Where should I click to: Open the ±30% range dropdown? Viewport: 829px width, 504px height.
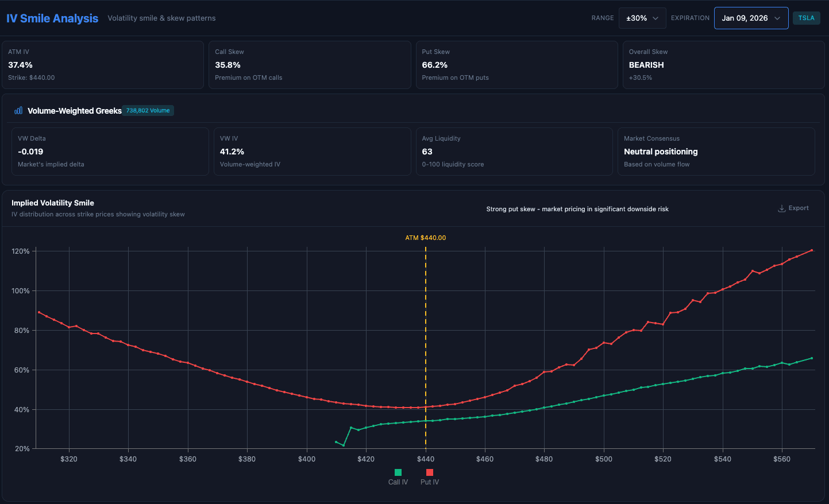point(642,18)
